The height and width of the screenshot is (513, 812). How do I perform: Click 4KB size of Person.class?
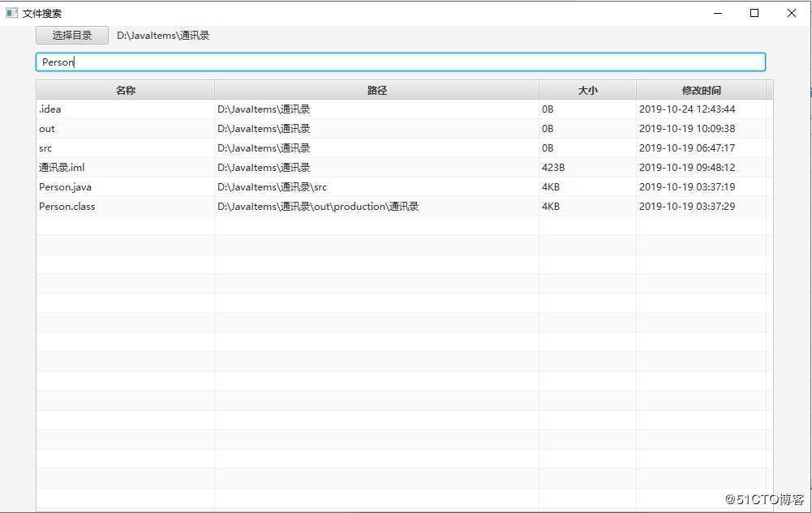click(x=551, y=207)
